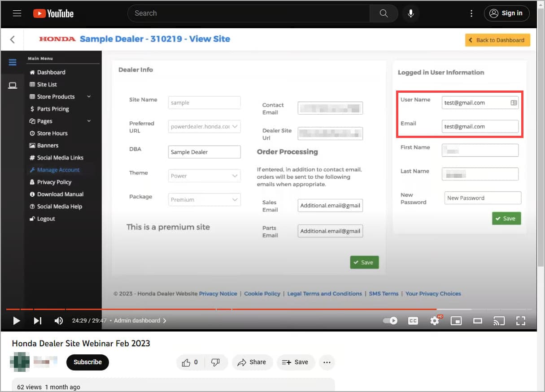Mute the video volume
The width and height of the screenshot is (545, 392).
(x=59, y=321)
